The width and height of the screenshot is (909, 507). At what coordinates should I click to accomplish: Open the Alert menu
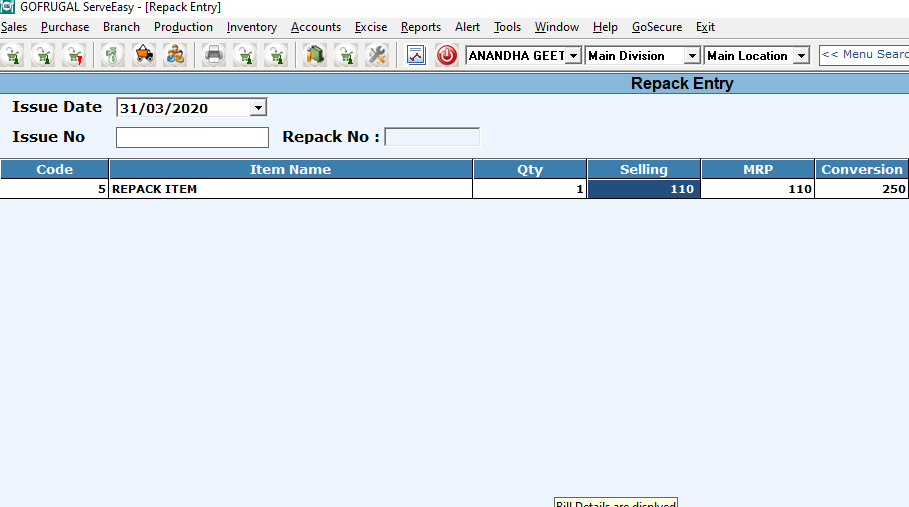(x=467, y=27)
